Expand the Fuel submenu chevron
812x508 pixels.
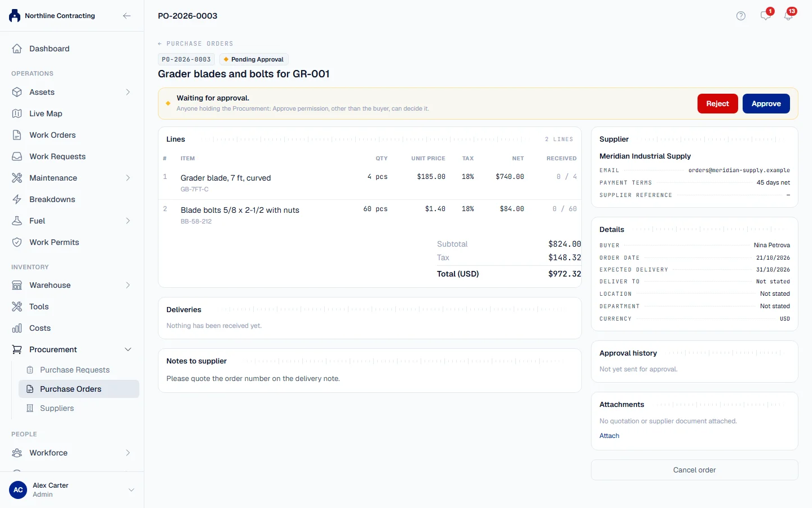128,221
